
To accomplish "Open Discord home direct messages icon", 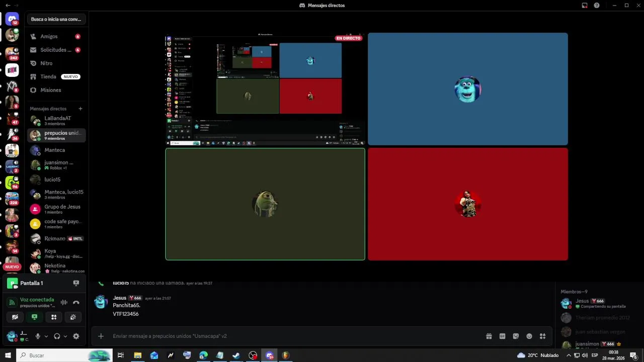I will click(x=12, y=19).
